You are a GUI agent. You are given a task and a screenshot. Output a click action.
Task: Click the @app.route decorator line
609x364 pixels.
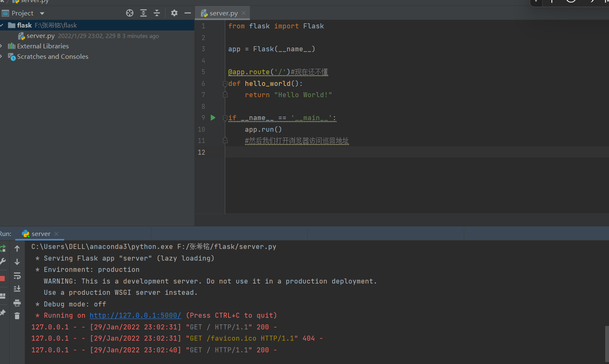[x=278, y=72]
